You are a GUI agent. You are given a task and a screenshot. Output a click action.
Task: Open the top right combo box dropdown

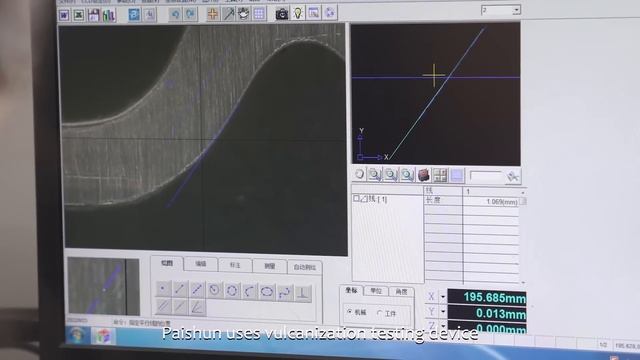(x=516, y=10)
